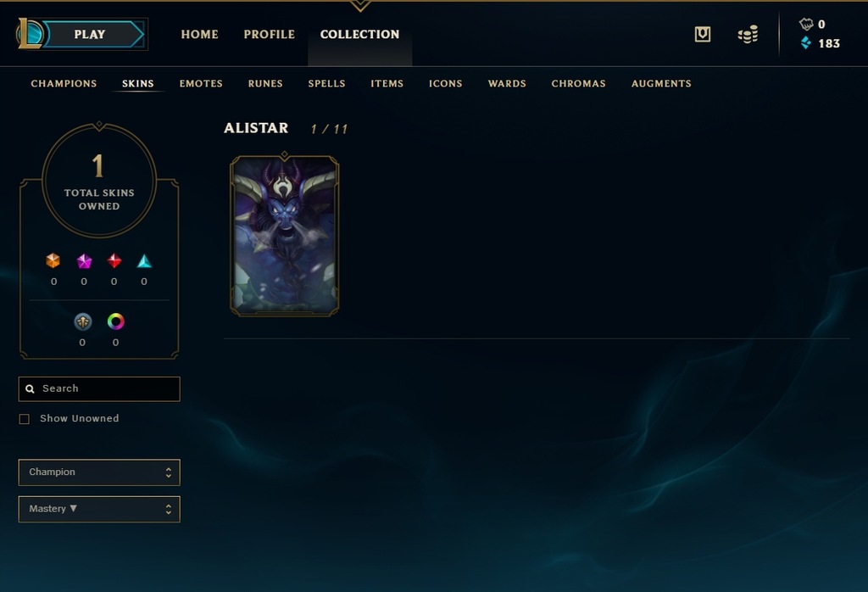Navigate to the PROFILE page
The image size is (868, 592).
pos(269,34)
